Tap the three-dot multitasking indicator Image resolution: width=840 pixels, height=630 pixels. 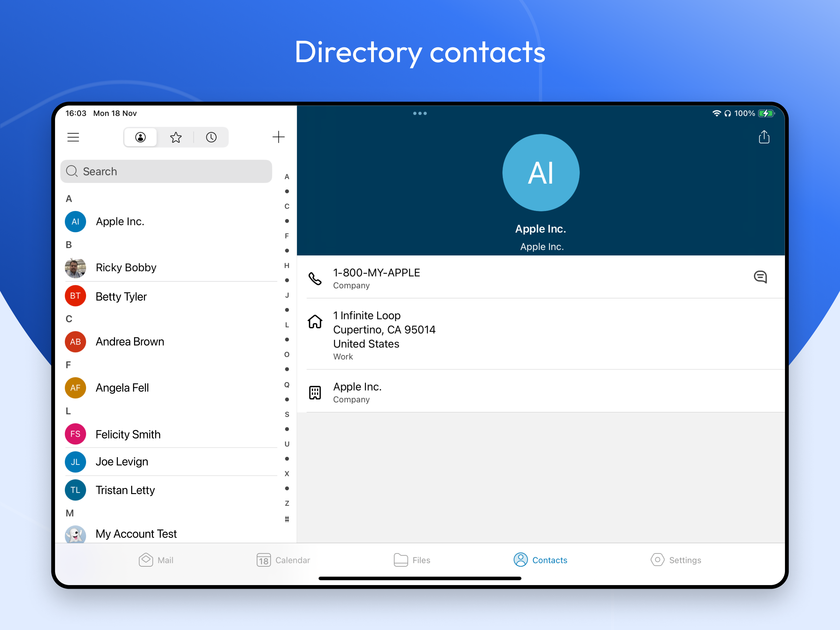point(420,113)
